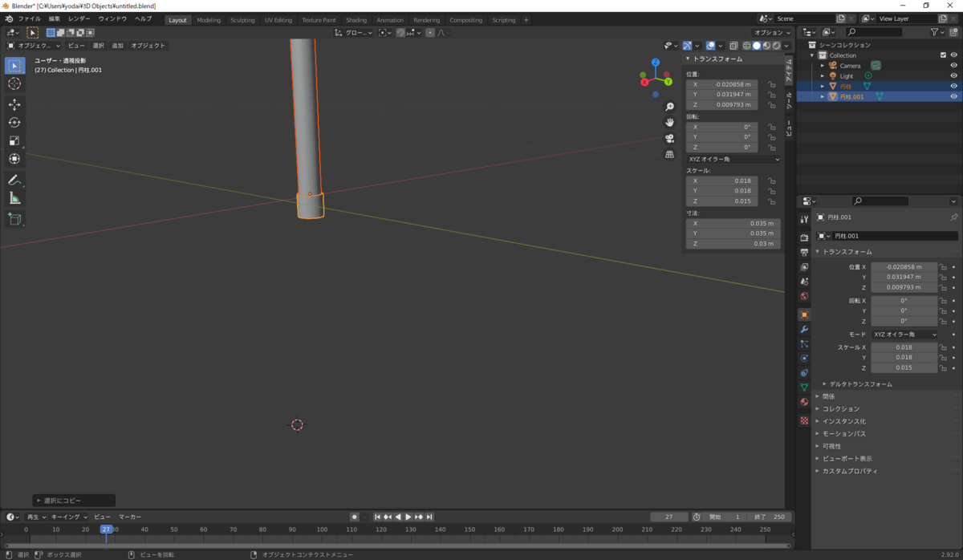Open the Particle properties tab
Image resolution: width=963 pixels, height=560 pixels.
pyautogui.click(x=804, y=343)
